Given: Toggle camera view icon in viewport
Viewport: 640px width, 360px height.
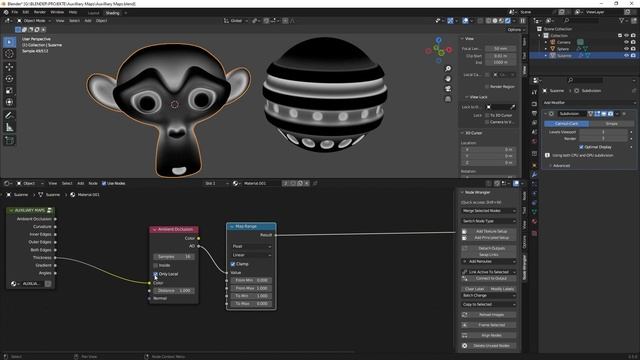Looking at the screenshot, I should pos(448,89).
